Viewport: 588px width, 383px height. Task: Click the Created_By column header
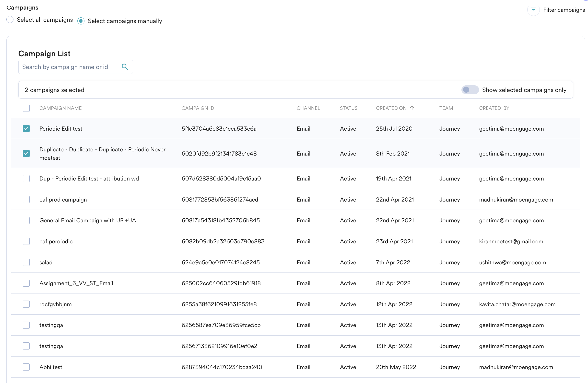pyautogui.click(x=494, y=108)
